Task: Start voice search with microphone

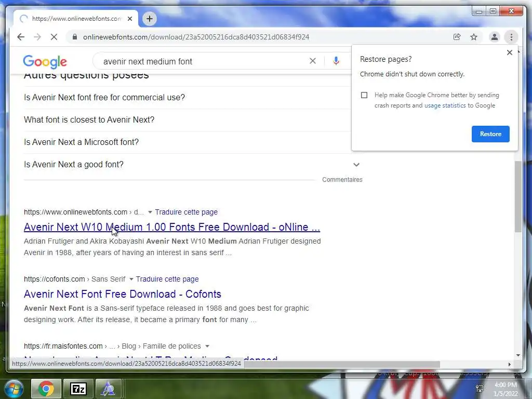Action: click(336, 61)
